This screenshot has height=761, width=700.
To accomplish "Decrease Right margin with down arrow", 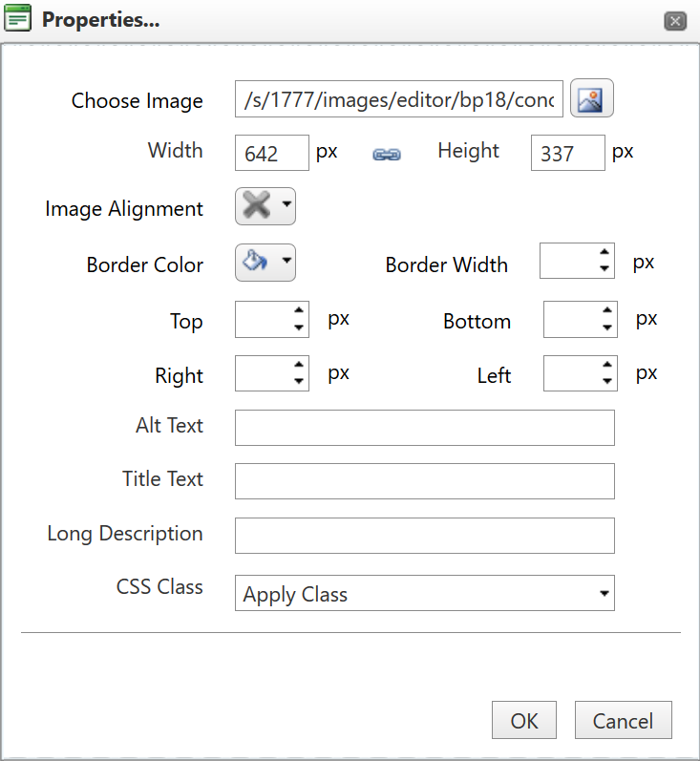I will tap(299, 381).
